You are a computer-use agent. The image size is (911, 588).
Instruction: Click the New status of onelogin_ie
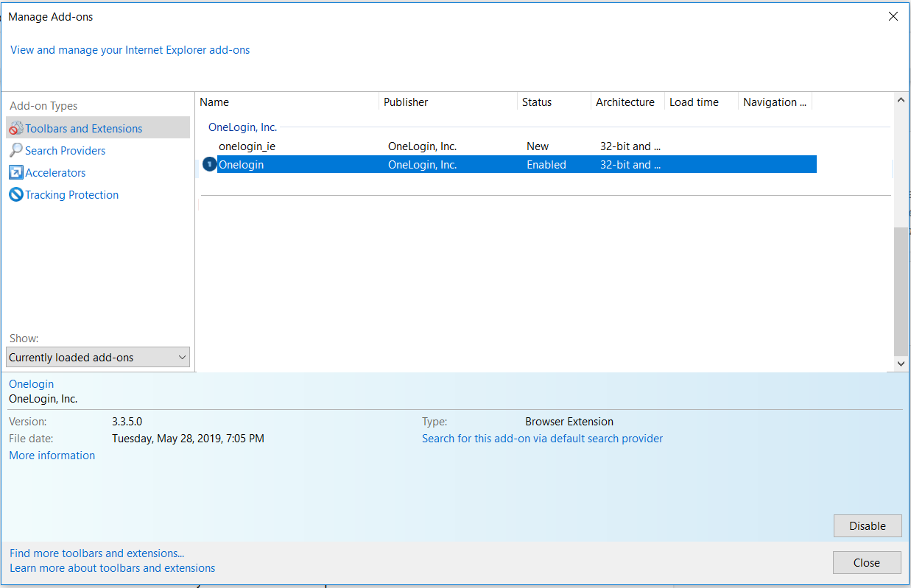point(538,146)
